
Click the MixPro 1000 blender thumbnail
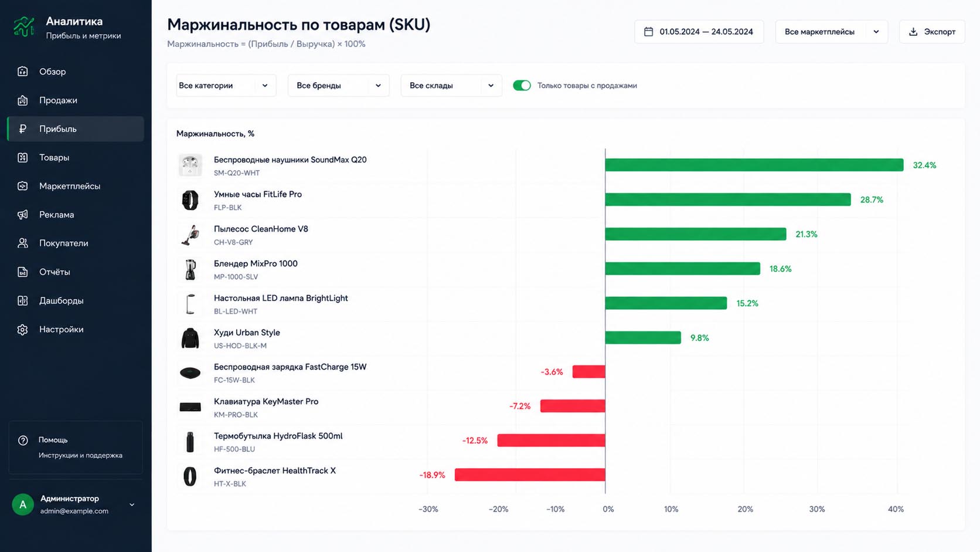[190, 269]
